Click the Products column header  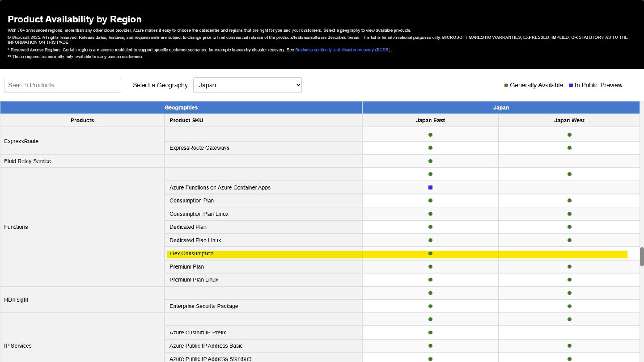(82, 120)
